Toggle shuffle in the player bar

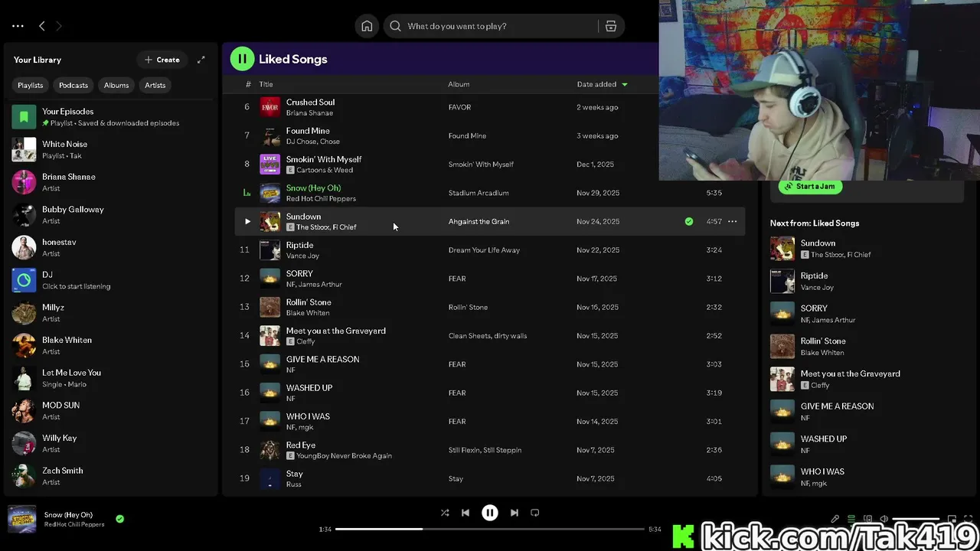pyautogui.click(x=445, y=513)
